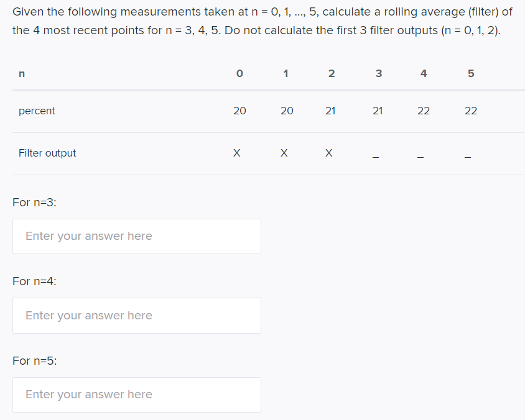Image resolution: width=525 pixels, height=420 pixels.
Task: Click the Filter output X under column 0
Action: tap(236, 153)
